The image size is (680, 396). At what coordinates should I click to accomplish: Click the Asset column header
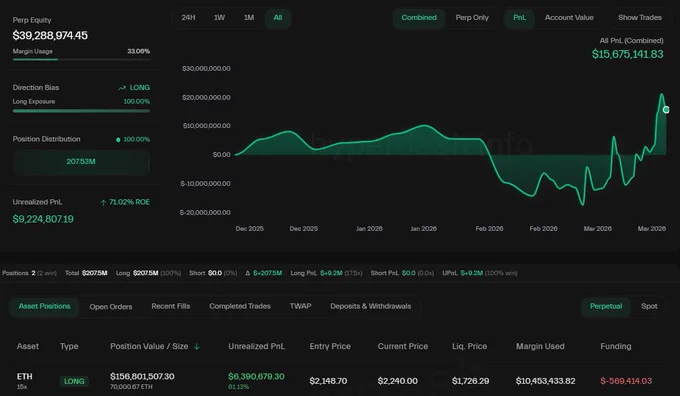[x=28, y=347]
